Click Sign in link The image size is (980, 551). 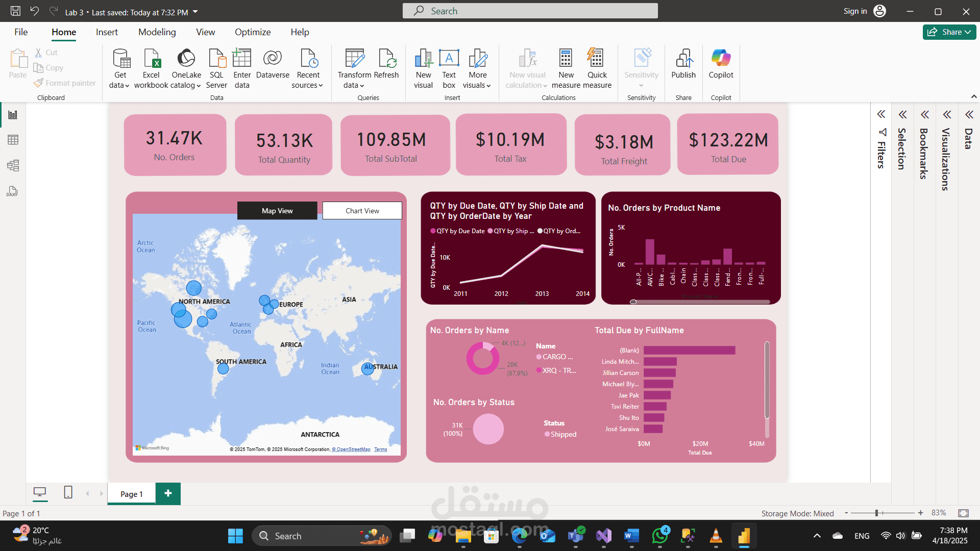pos(855,11)
